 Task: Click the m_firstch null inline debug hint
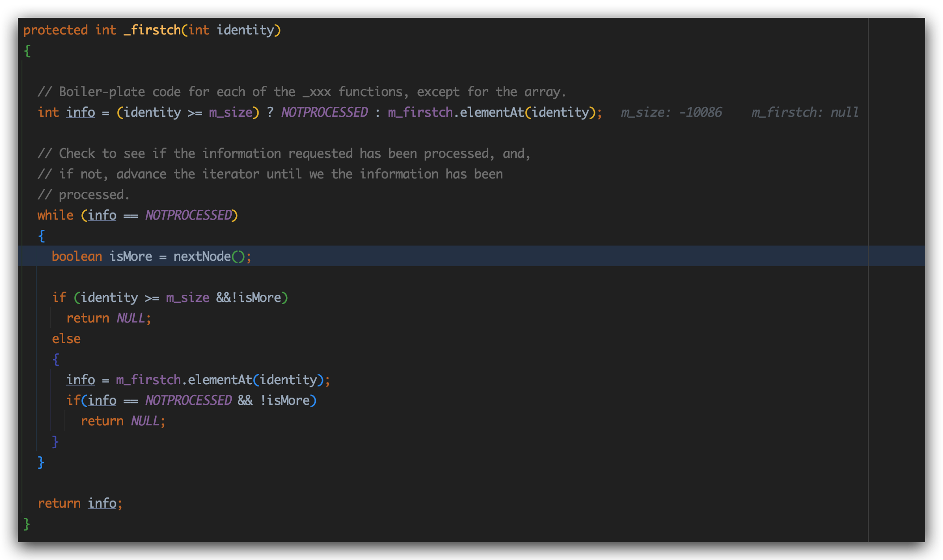804,112
